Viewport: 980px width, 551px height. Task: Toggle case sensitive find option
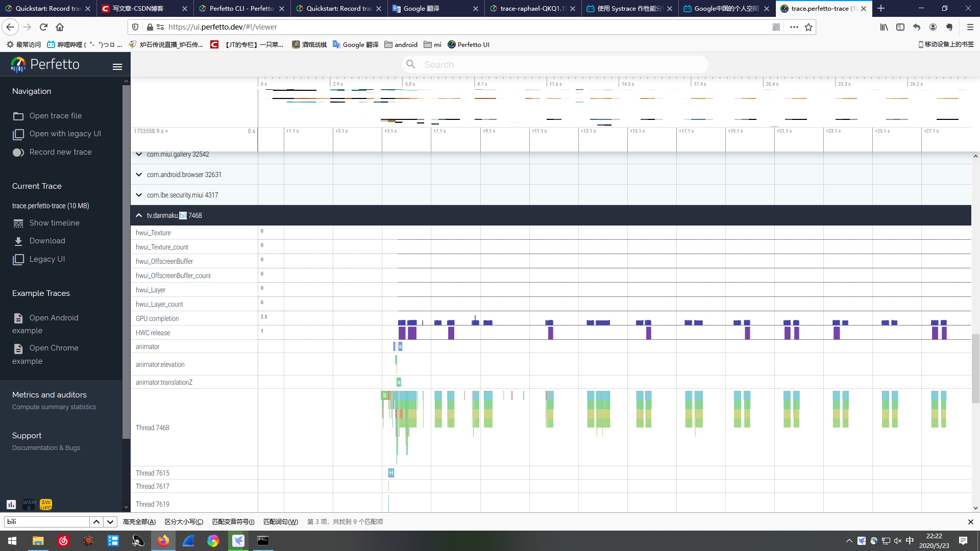click(x=184, y=522)
